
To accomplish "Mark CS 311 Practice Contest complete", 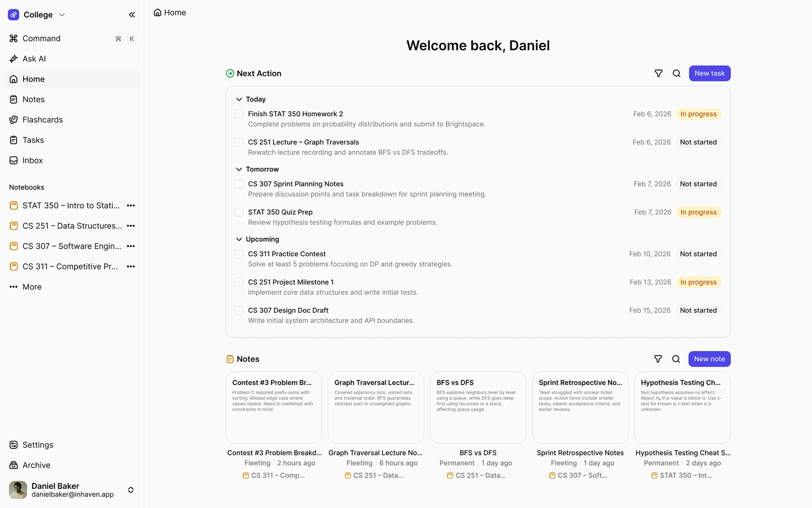I will 239,254.
